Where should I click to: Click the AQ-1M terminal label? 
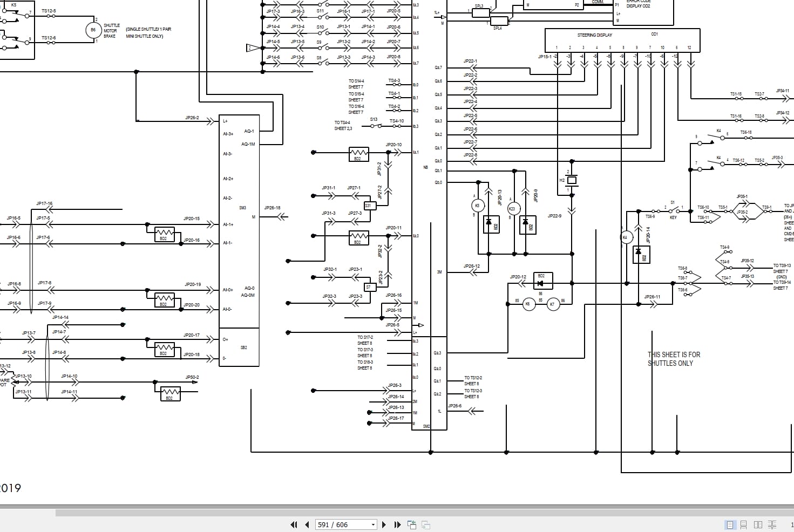(248, 144)
